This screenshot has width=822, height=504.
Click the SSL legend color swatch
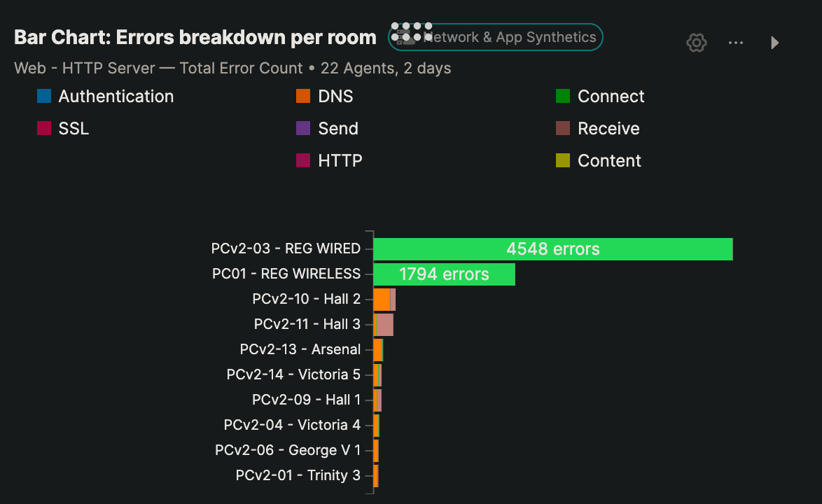coord(44,129)
